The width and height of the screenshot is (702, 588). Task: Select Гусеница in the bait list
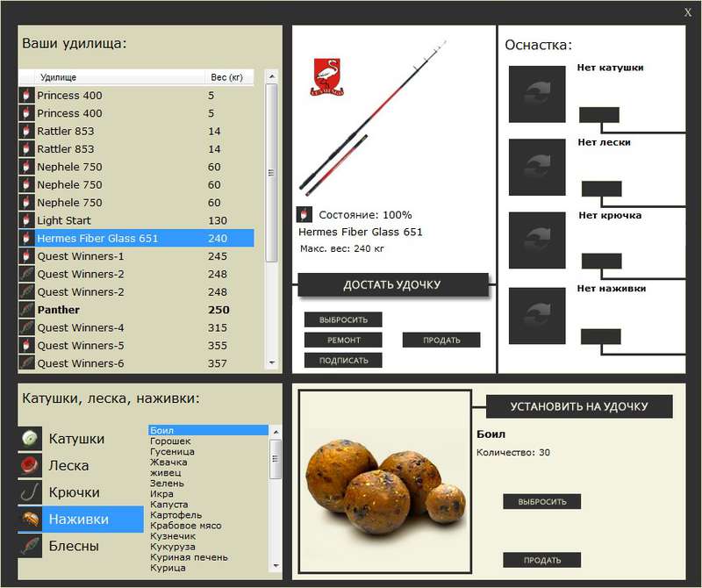point(208,451)
